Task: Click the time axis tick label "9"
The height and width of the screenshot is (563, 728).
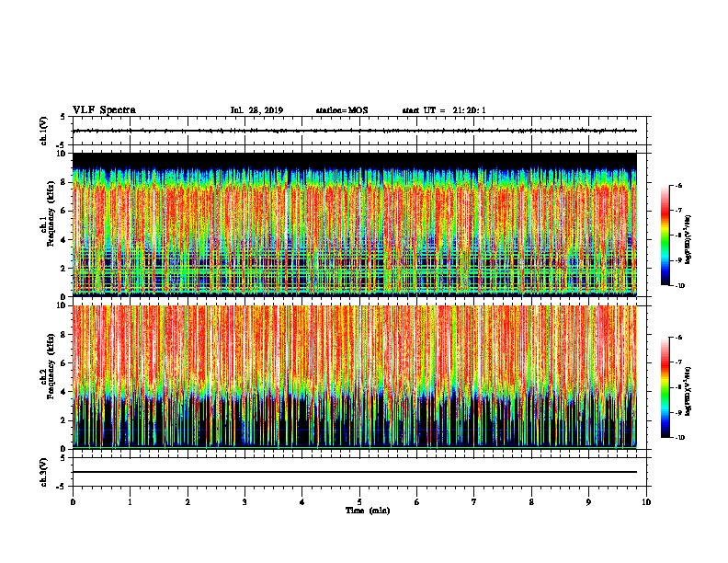Action: 588,502
